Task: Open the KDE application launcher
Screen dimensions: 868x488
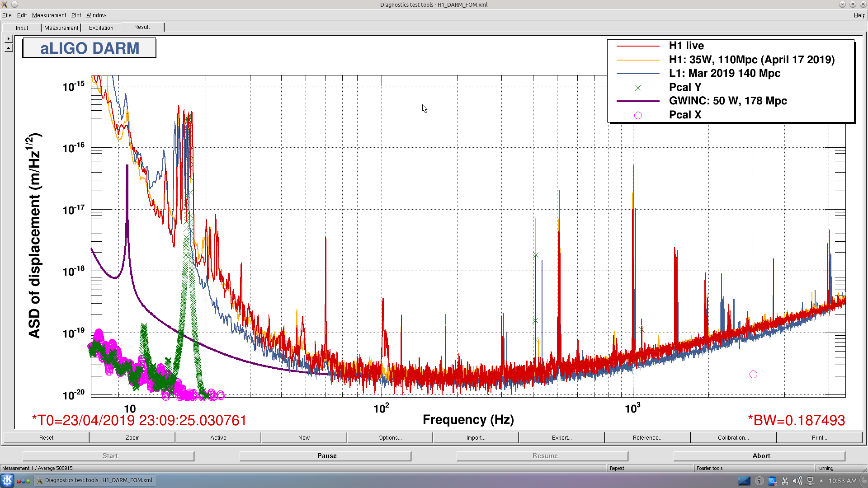Action: point(7,480)
